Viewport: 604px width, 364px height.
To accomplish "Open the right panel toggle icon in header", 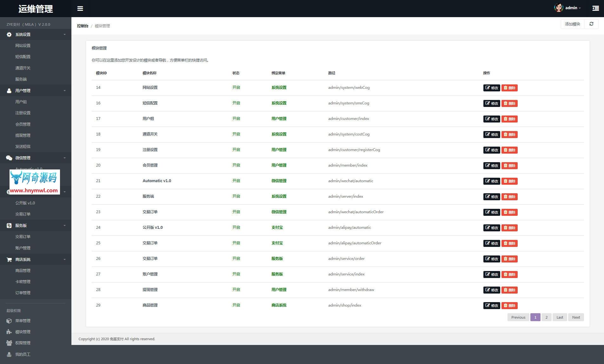I will point(595,8).
